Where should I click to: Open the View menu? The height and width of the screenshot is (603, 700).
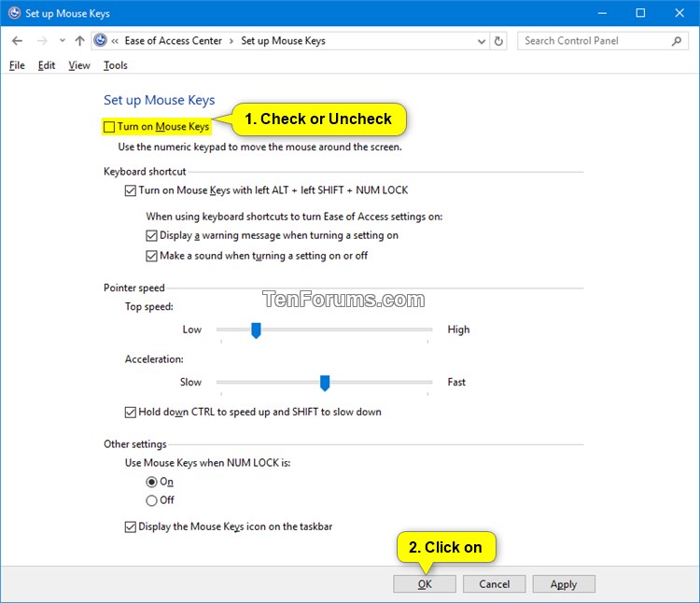[x=79, y=65]
